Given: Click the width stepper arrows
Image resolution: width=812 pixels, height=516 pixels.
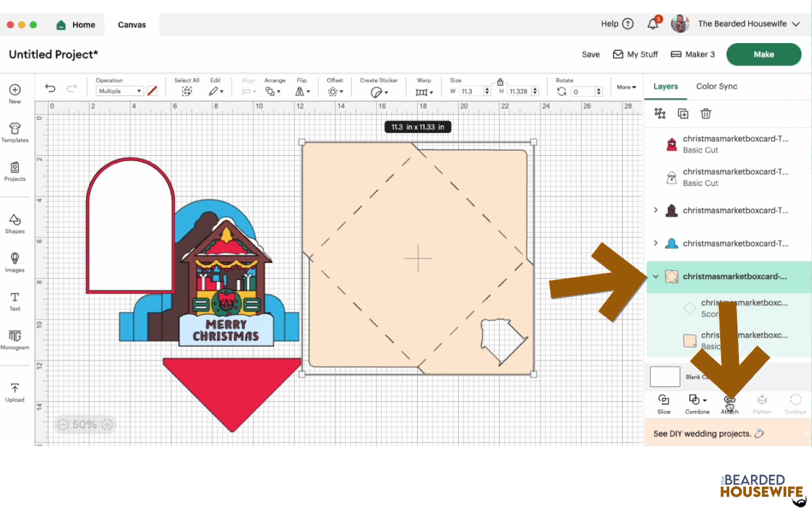Looking at the screenshot, I should pyautogui.click(x=487, y=91).
